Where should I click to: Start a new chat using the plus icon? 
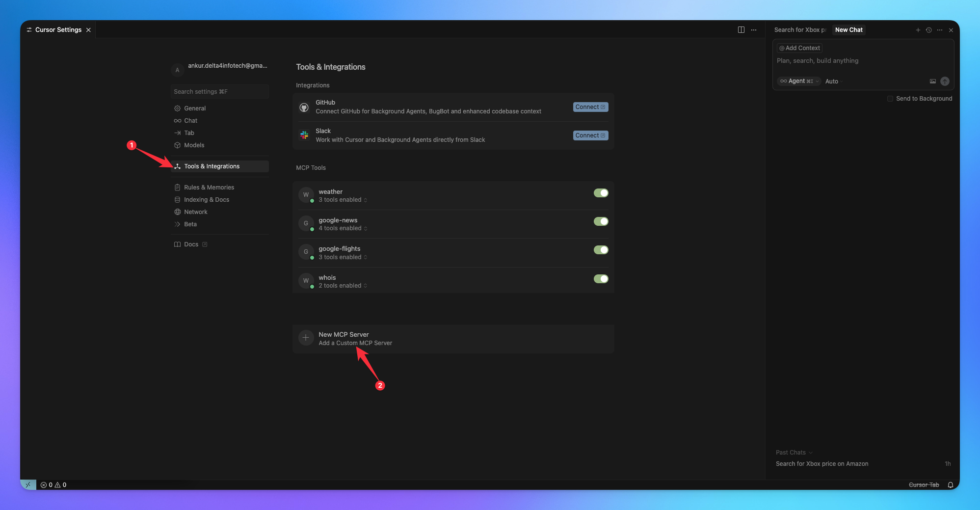pos(917,29)
